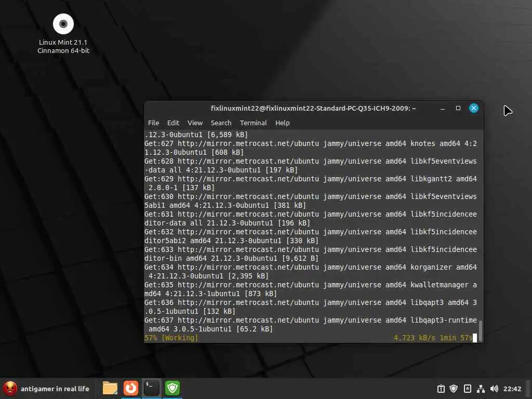Click the '[65.2 kB]' size text
This screenshot has width=532, height=399.
[255, 329]
